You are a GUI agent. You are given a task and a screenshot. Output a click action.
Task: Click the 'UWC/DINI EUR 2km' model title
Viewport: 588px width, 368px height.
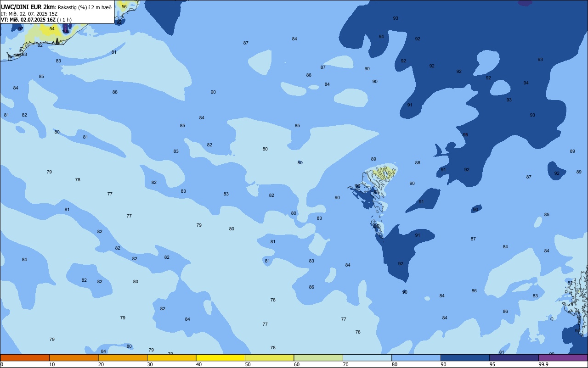(28, 7)
